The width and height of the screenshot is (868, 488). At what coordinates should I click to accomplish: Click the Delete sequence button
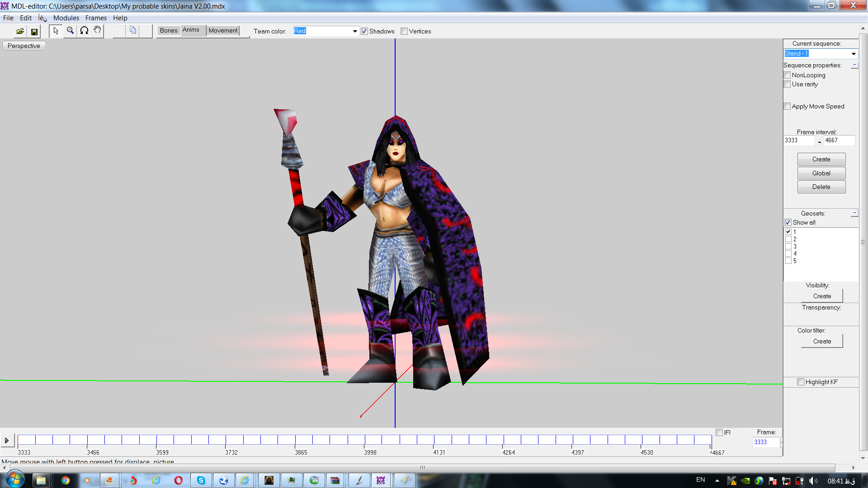tap(821, 187)
